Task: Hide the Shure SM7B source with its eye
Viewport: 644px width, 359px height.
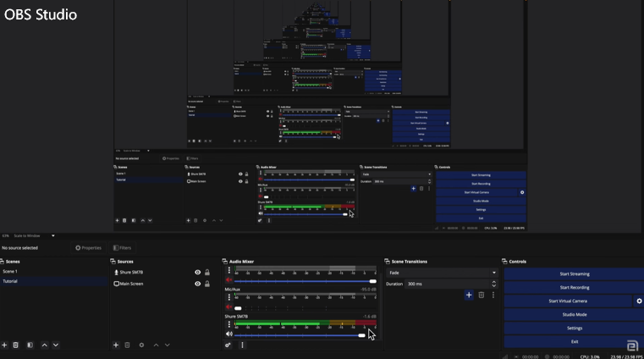Action: coord(197,273)
